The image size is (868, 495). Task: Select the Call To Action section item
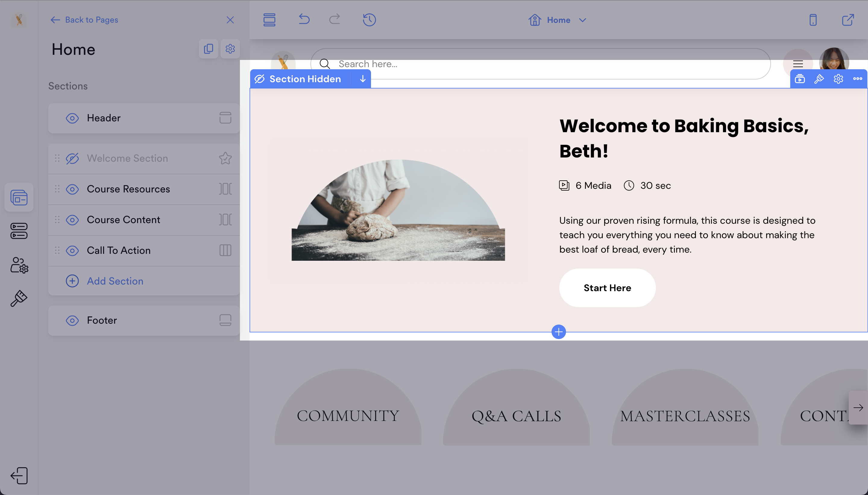[x=118, y=251]
